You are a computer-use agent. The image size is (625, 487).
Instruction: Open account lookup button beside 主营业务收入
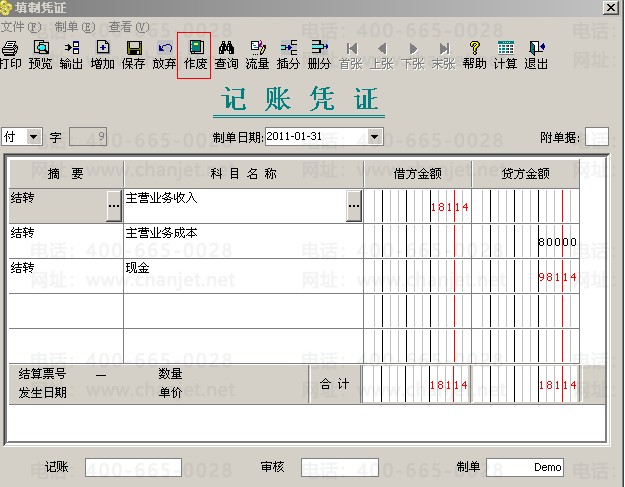[354, 206]
